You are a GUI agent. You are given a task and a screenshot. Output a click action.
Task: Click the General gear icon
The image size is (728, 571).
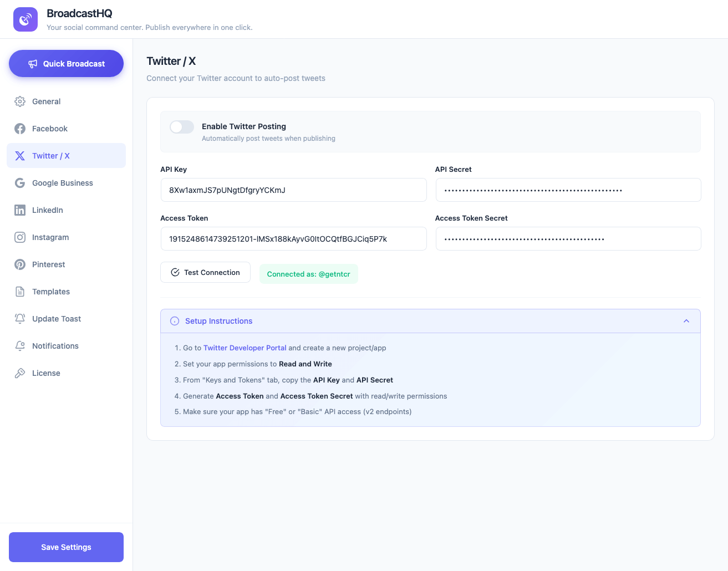point(20,101)
